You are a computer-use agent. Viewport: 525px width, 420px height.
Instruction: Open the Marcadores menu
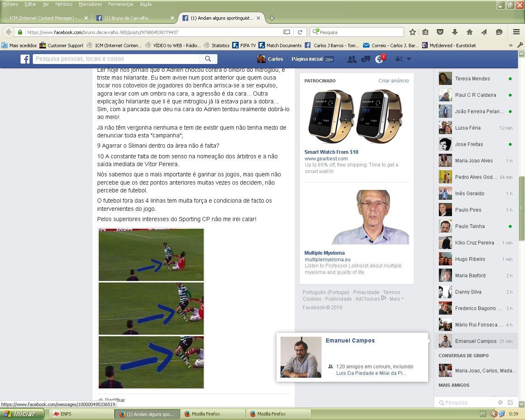click(90, 4)
